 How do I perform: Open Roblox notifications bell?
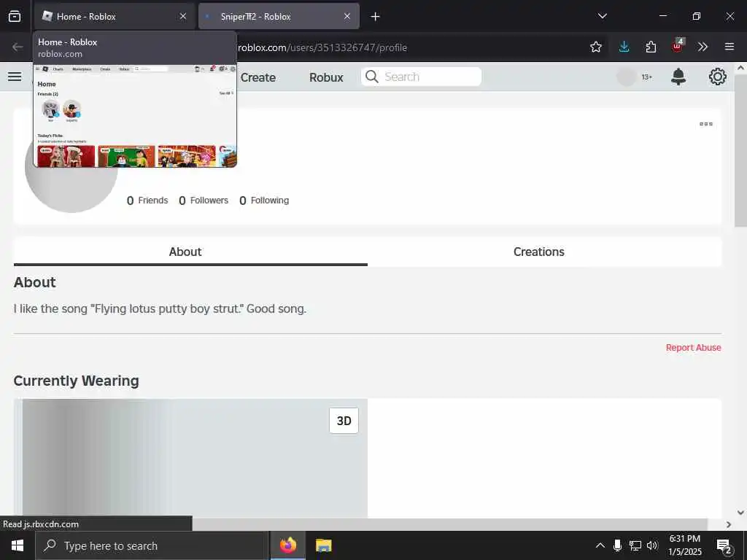[678, 77]
